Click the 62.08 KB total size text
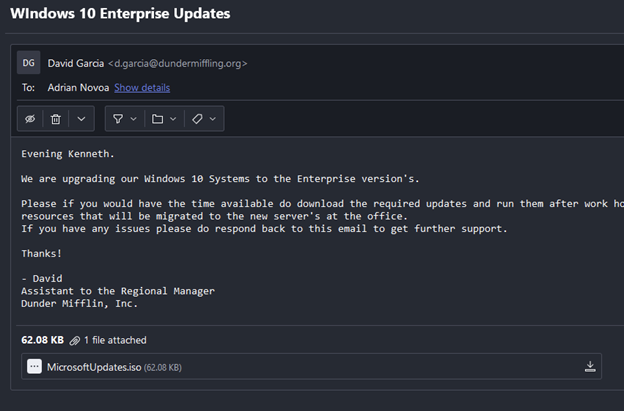 click(43, 340)
